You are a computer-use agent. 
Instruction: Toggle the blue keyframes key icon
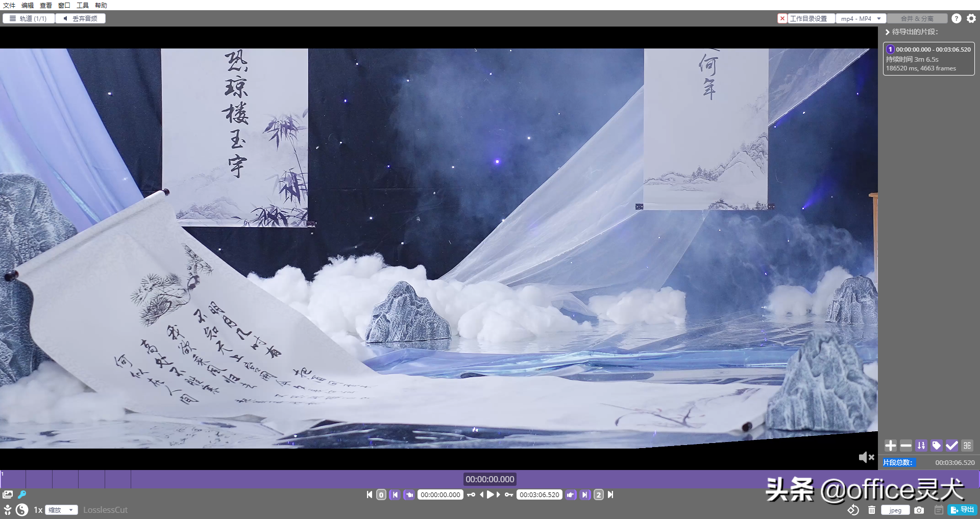click(x=22, y=495)
